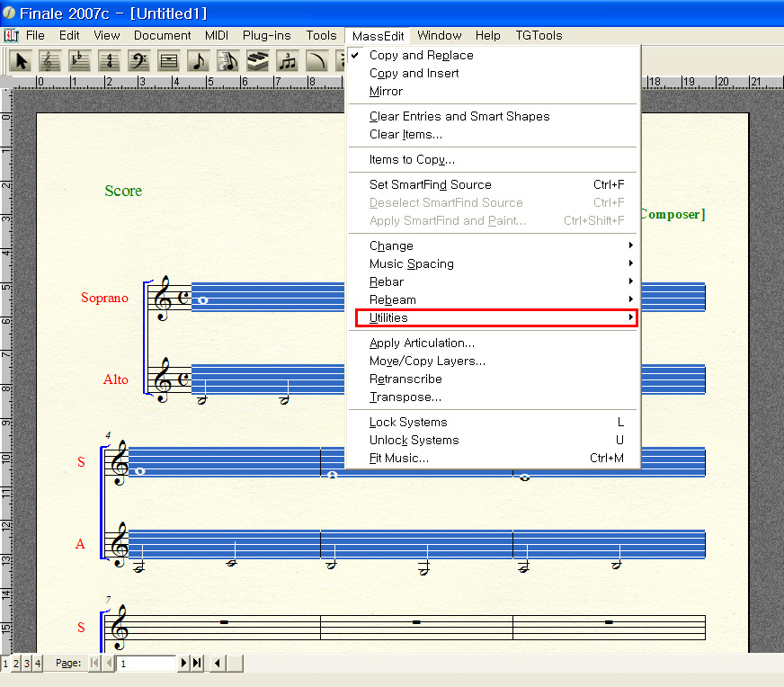Select the Smart Shape slur tool

pos(317,61)
